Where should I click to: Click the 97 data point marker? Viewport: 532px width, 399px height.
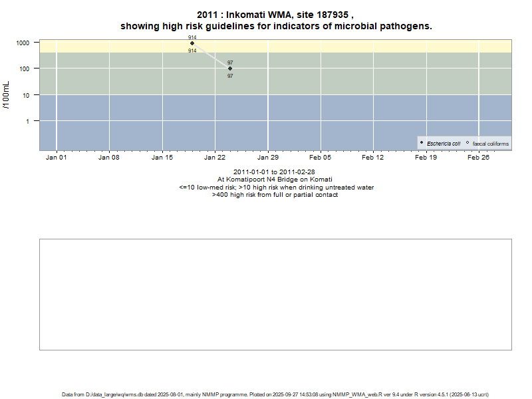coord(230,68)
